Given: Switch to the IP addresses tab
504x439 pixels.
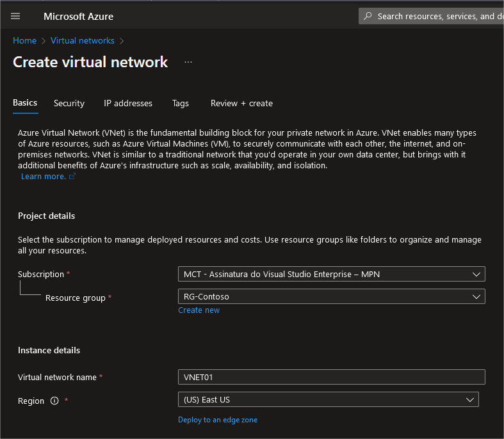Looking at the screenshot, I should tap(128, 104).
